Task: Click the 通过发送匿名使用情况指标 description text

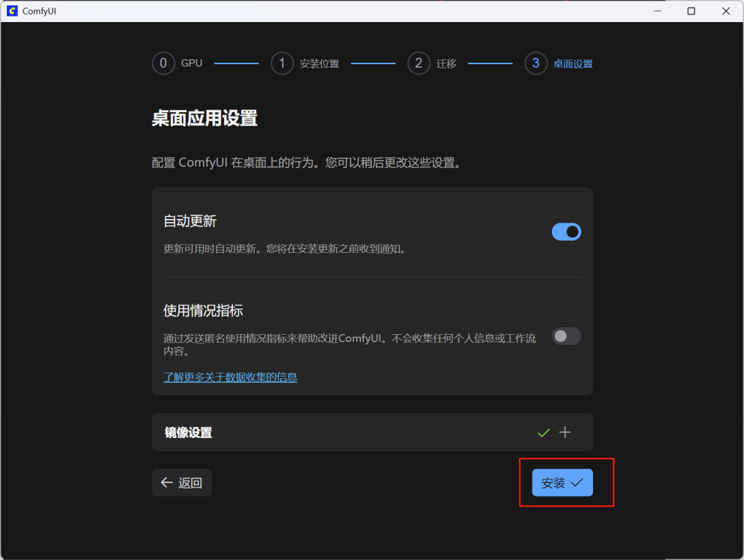Action: [x=350, y=344]
